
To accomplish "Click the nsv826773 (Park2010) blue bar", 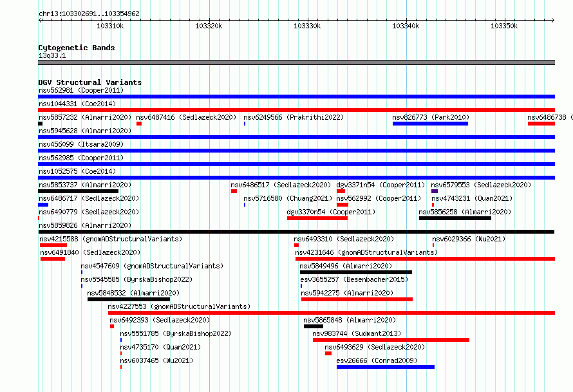I will click(x=430, y=124).
